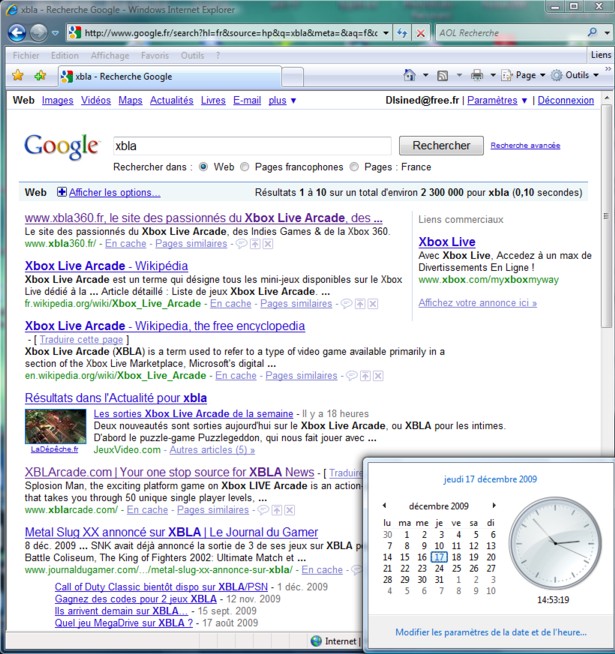Open the Favoris menu
The height and width of the screenshot is (654, 615).
[x=155, y=55]
